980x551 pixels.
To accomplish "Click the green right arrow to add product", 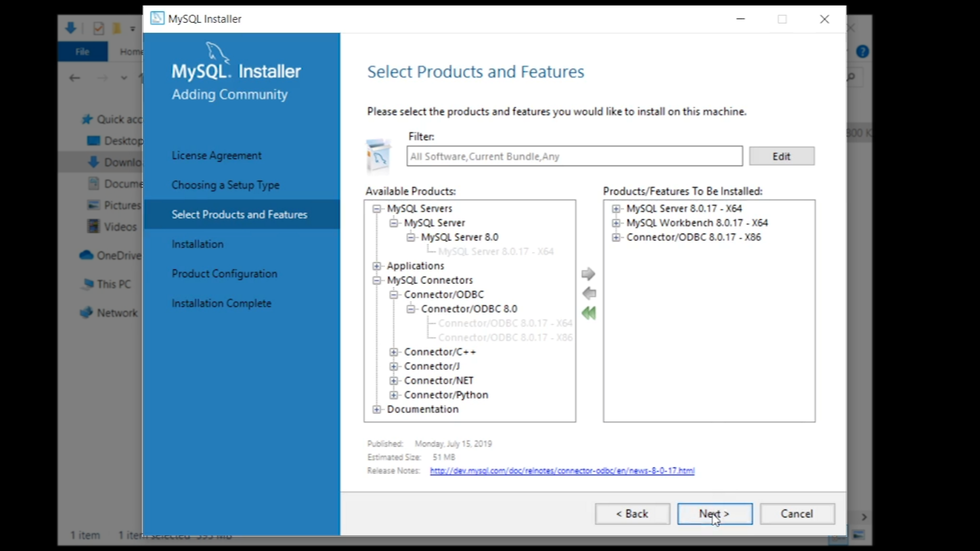I will pyautogui.click(x=588, y=274).
